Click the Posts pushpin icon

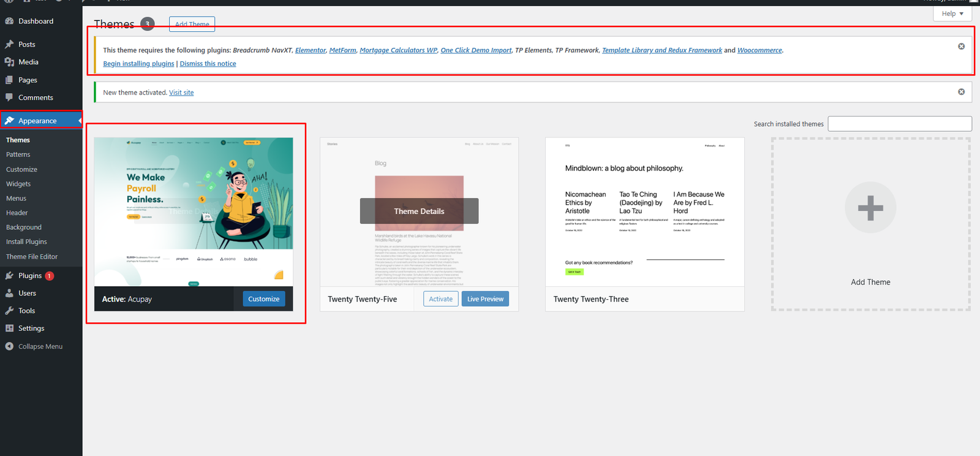tap(9, 45)
